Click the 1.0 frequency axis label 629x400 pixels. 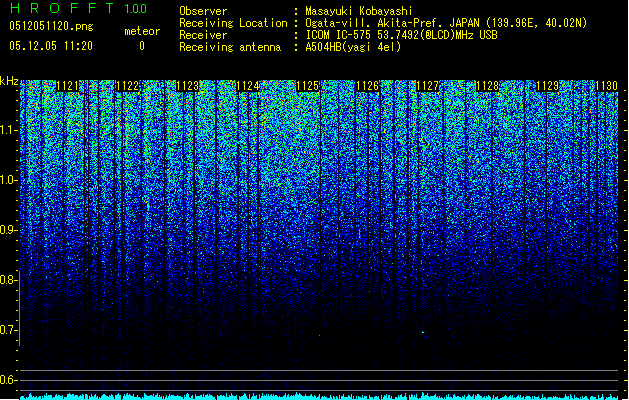pyautogui.click(x=7, y=180)
